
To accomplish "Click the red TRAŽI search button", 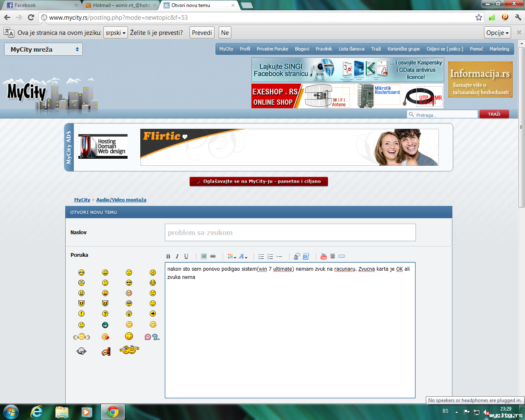I will coord(494,114).
